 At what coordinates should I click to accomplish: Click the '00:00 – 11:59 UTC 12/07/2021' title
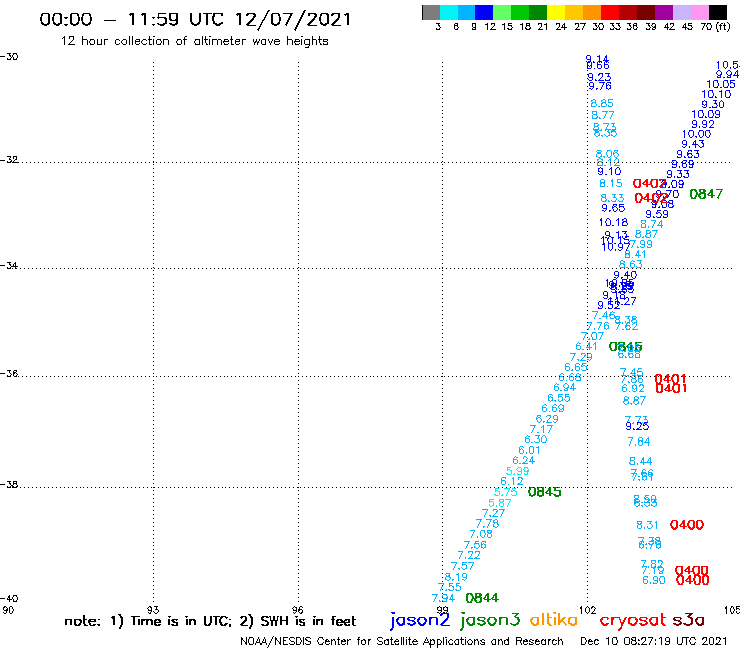(195, 20)
